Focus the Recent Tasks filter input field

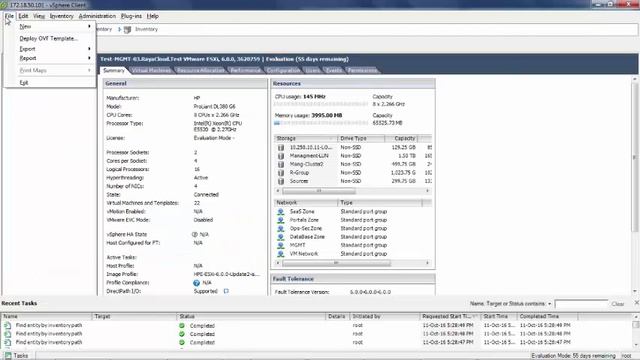581,304
